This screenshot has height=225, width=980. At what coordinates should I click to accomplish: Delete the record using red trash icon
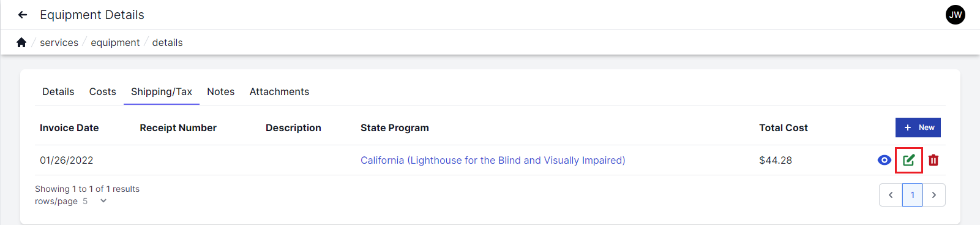[933, 160]
